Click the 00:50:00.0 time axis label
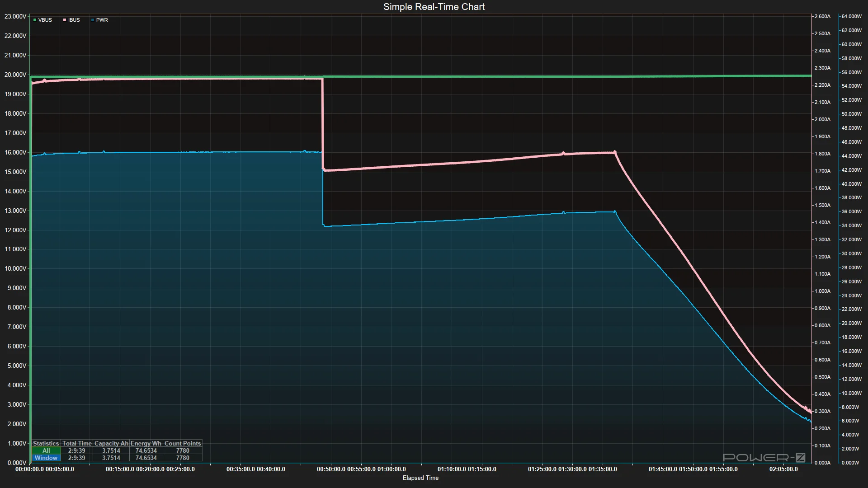This screenshot has height=488, width=868. pyautogui.click(x=331, y=469)
